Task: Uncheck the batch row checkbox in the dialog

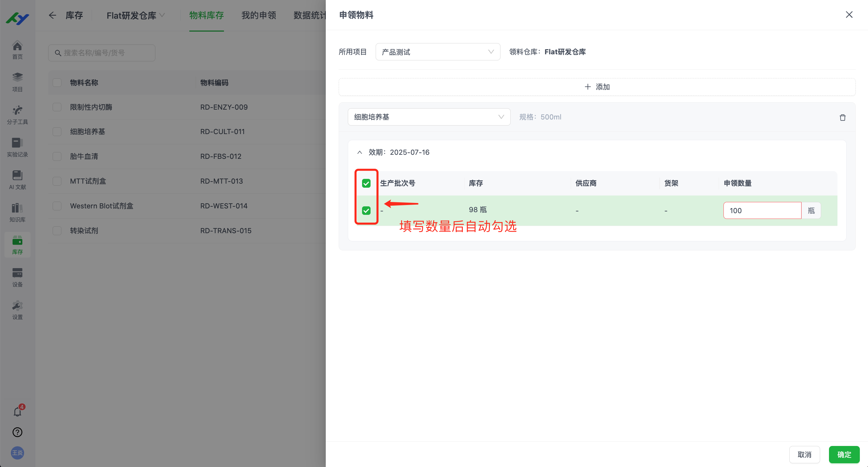Action: (366, 211)
